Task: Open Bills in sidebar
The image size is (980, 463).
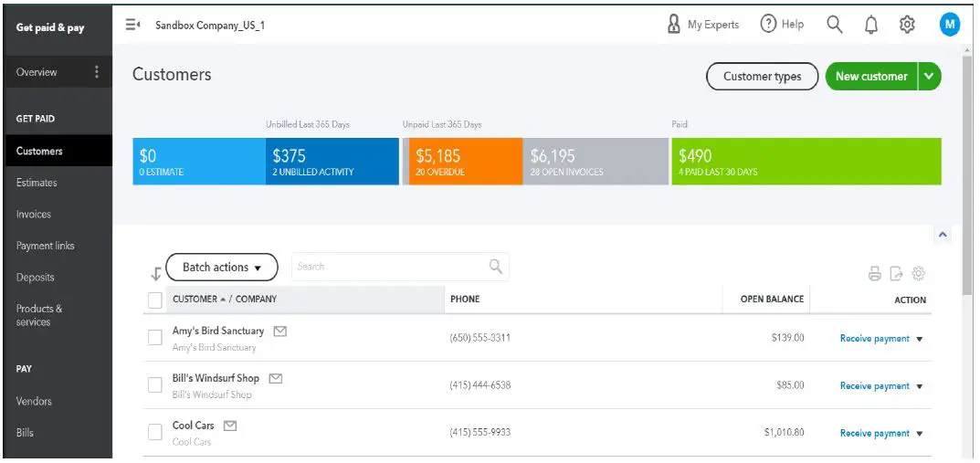Action: click(x=25, y=432)
